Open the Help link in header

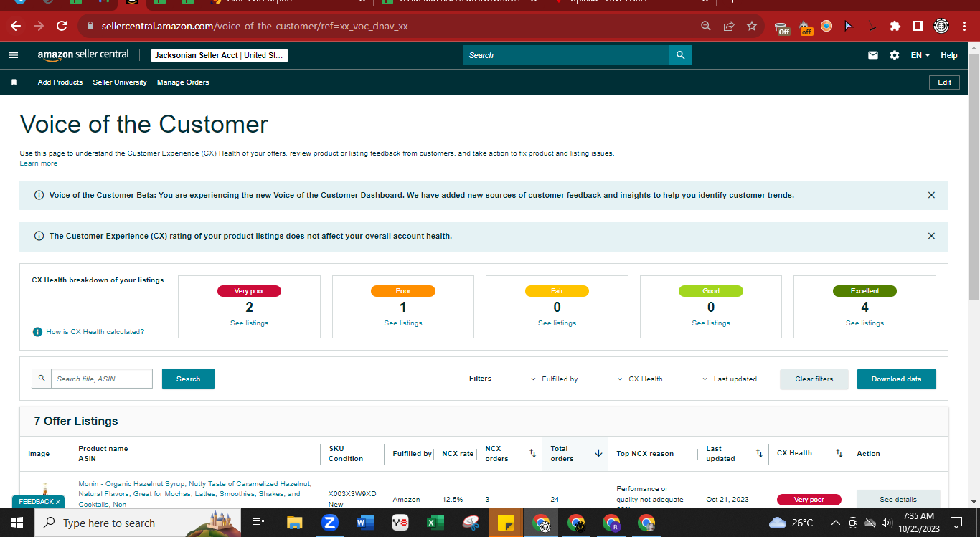[949, 55]
